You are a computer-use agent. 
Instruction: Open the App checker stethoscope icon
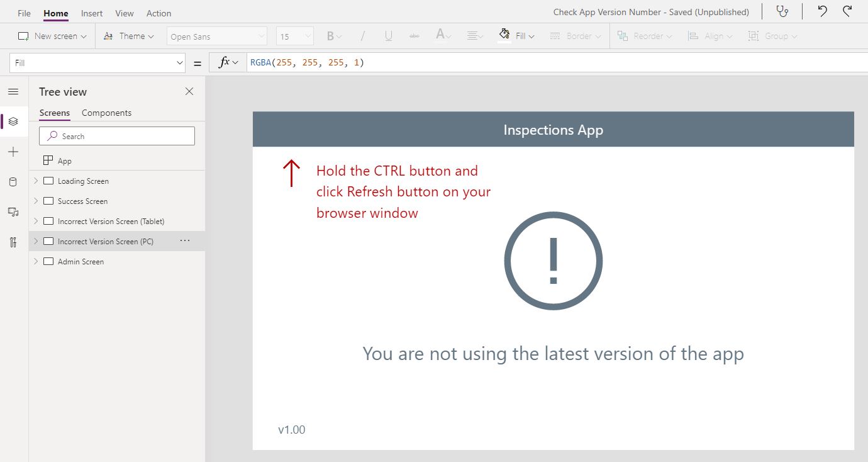point(782,11)
